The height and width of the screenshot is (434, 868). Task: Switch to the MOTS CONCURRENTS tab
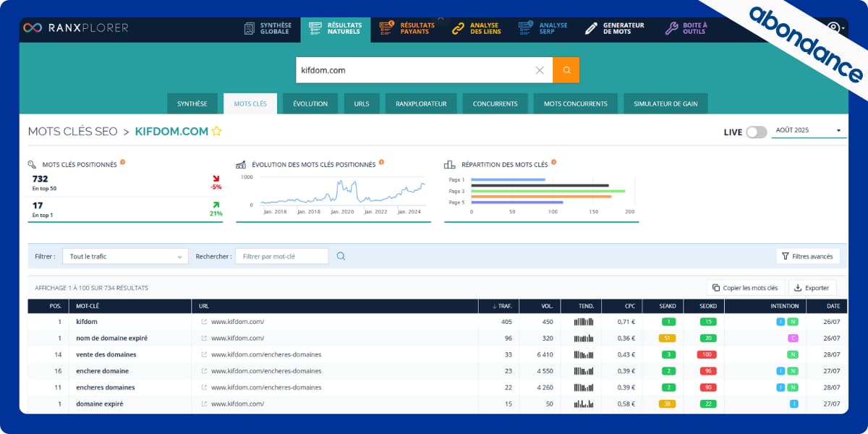tap(576, 103)
